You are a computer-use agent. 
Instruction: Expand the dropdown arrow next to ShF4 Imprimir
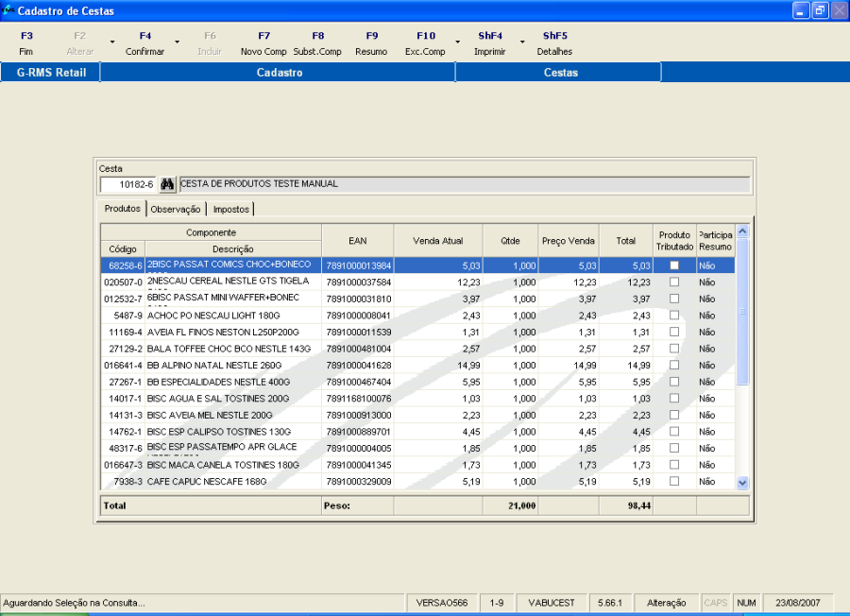click(x=521, y=43)
